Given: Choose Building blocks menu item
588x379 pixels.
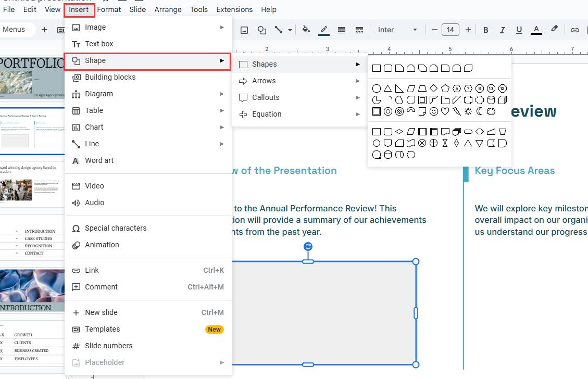Looking at the screenshot, I should (148, 77).
